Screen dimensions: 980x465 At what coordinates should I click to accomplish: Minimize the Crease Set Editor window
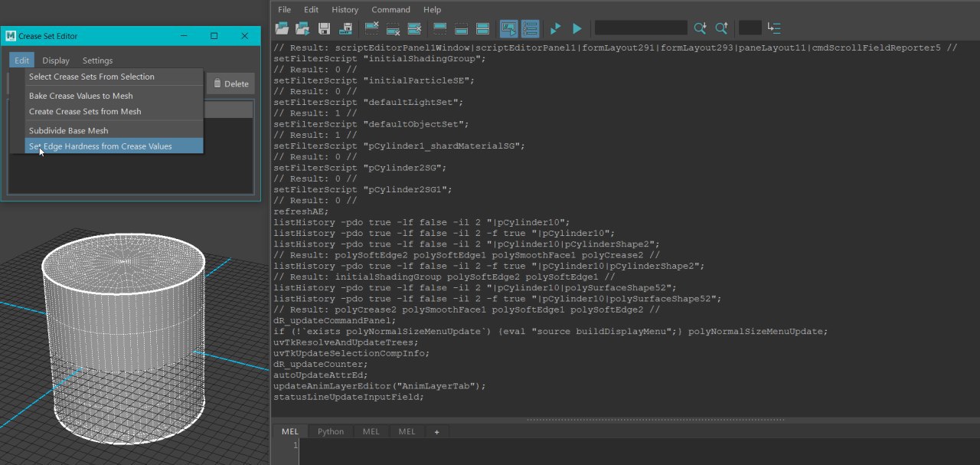[x=185, y=36]
